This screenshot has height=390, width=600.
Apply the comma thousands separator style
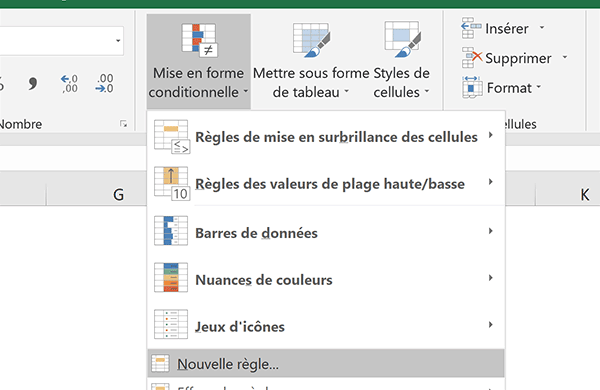[33, 83]
